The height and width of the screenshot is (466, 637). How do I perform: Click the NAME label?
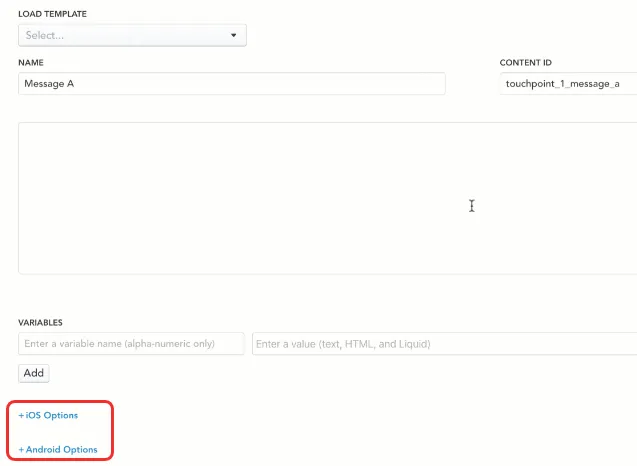[x=31, y=63]
